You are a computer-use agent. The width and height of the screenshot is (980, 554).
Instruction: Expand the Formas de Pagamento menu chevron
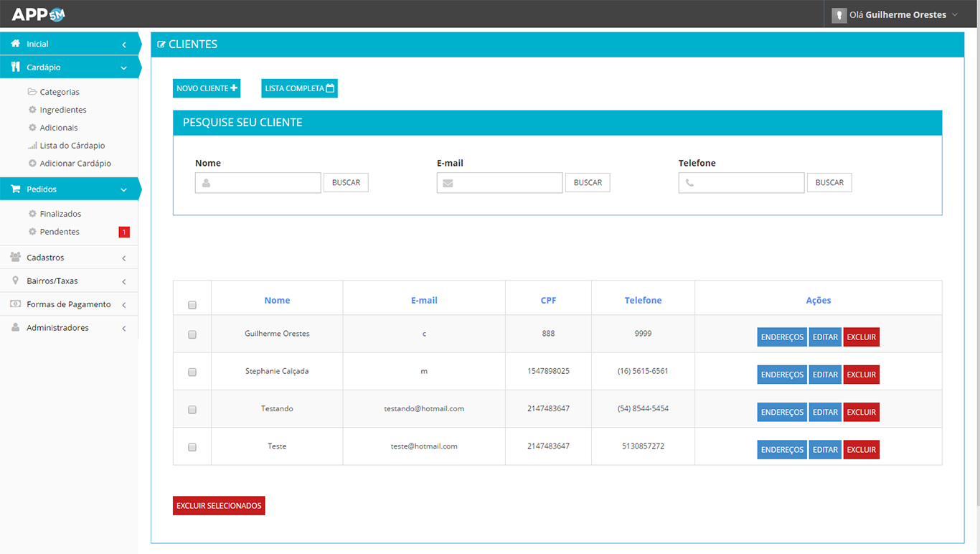pyautogui.click(x=124, y=305)
